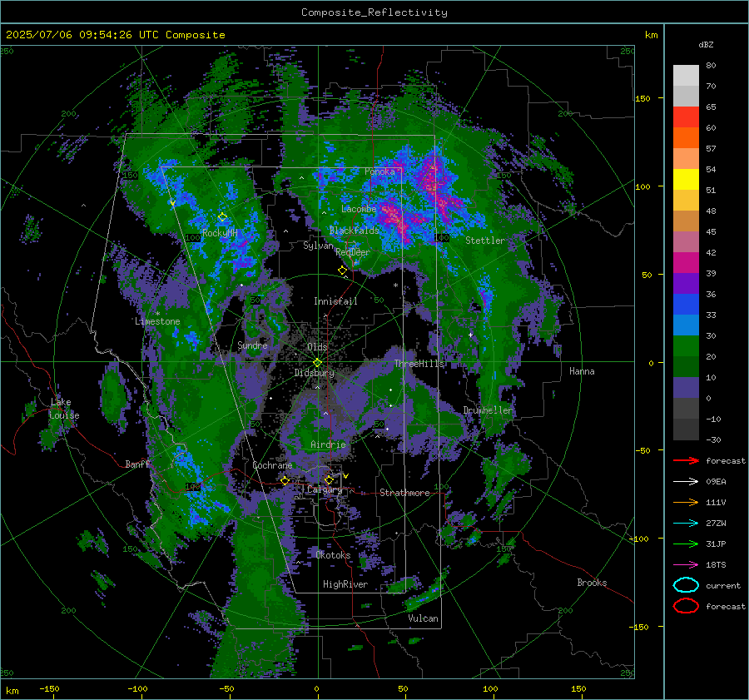Click the RockyMH label
This screenshot has height=700, width=749.
click(x=220, y=233)
